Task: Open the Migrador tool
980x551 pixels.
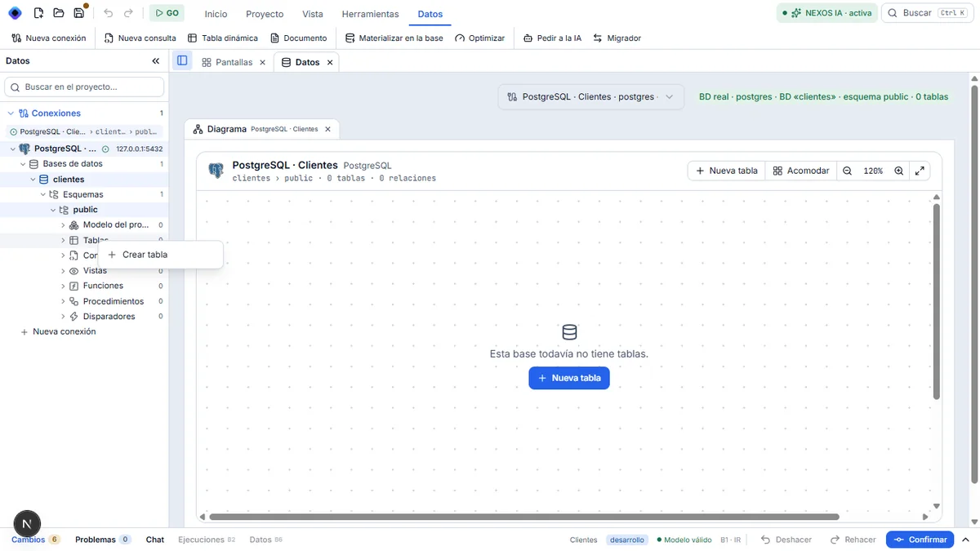Action: tap(617, 38)
